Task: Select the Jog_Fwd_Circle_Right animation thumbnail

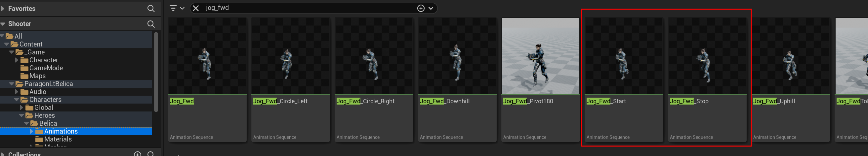Action: (374, 56)
